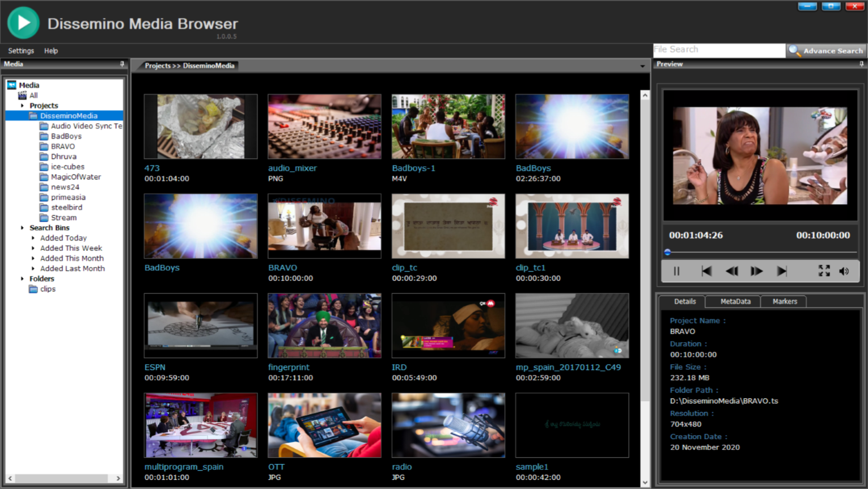868x489 pixels.
Task: Unpin the Media panel with the pin icon
Action: (x=121, y=64)
